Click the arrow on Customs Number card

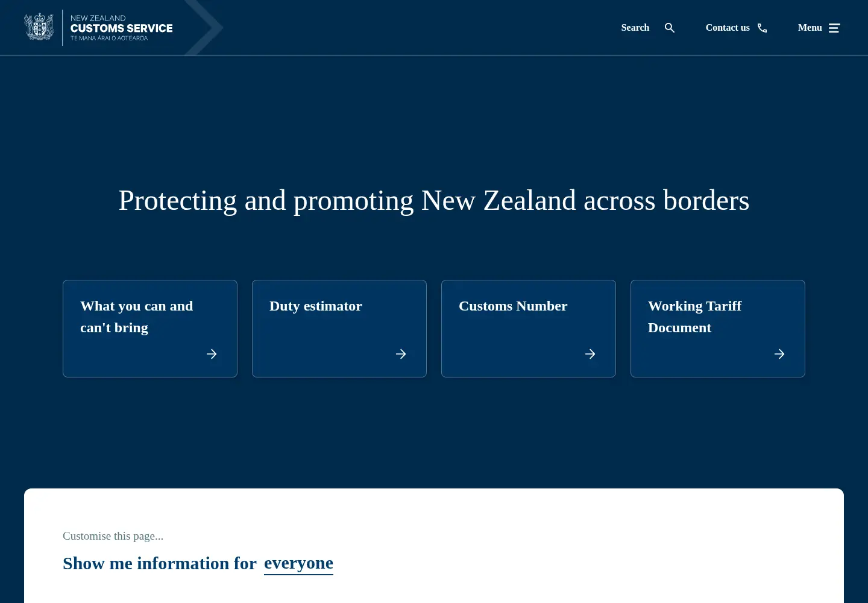point(590,354)
